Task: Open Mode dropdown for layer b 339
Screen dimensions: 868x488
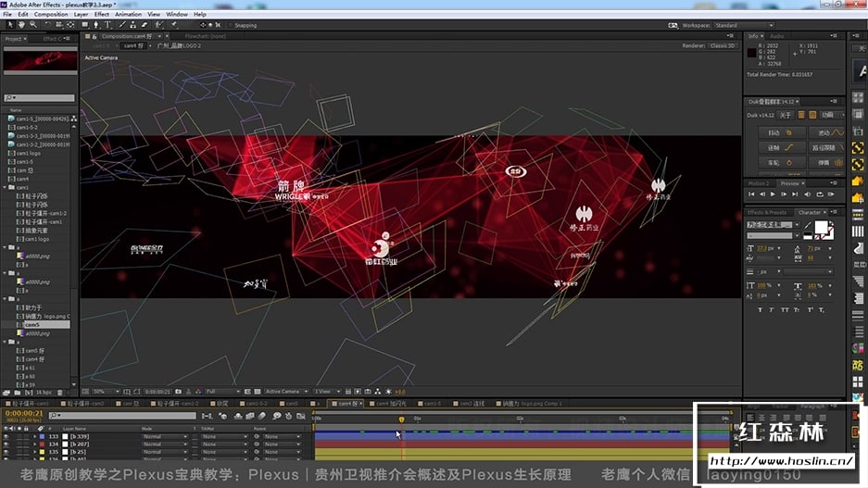Action: (165, 436)
